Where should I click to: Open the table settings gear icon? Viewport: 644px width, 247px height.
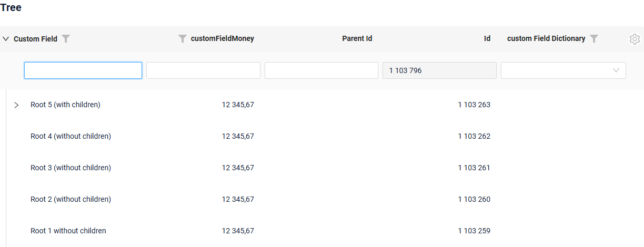635,39
